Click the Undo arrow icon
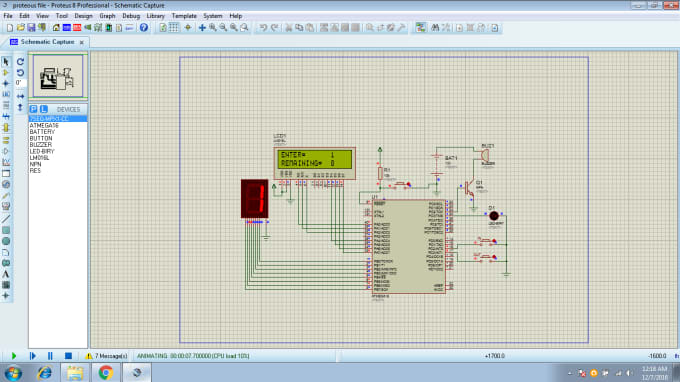This screenshot has height=382, width=680. click(263, 28)
